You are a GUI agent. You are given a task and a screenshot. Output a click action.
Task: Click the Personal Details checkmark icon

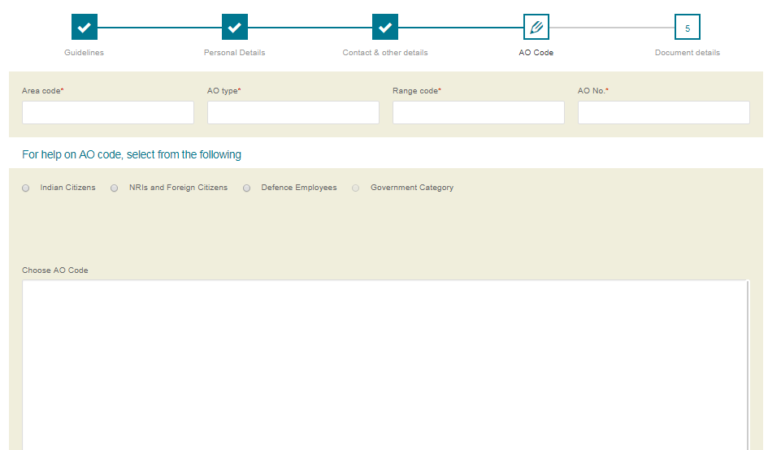pyautogui.click(x=235, y=27)
